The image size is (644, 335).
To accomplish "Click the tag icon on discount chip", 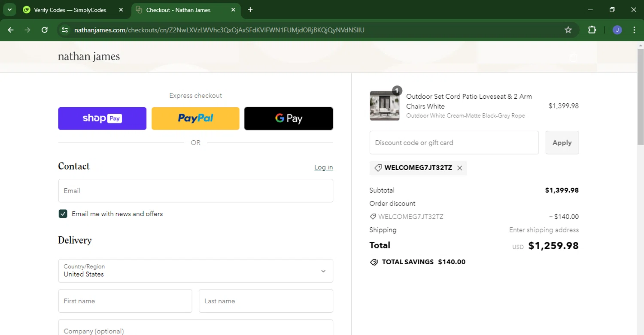I will (x=378, y=168).
